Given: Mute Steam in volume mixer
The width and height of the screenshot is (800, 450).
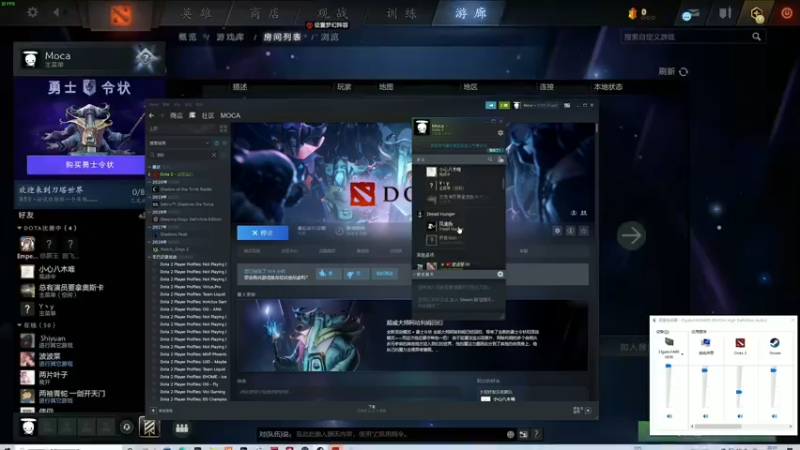Looking at the screenshot, I should coord(774,416).
